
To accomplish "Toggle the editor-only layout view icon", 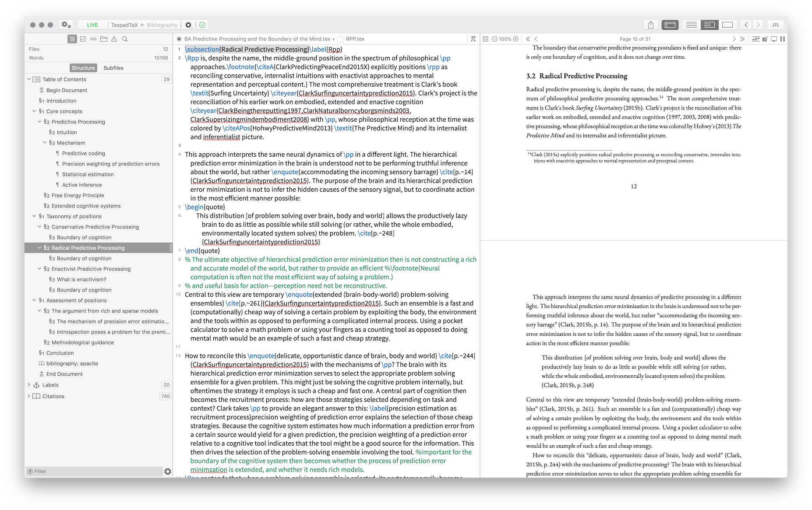I will tap(691, 25).
